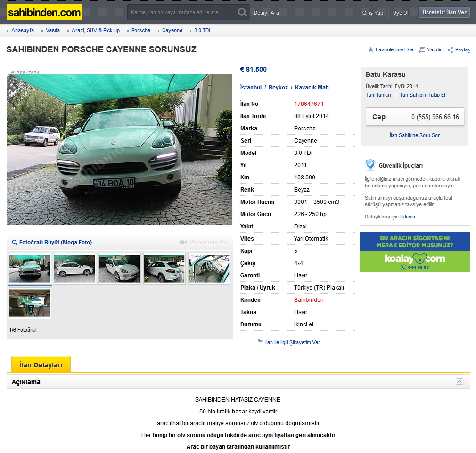This screenshot has height=453, width=476.
Task: Click the tıklayın security details link
Action: click(408, 217)
